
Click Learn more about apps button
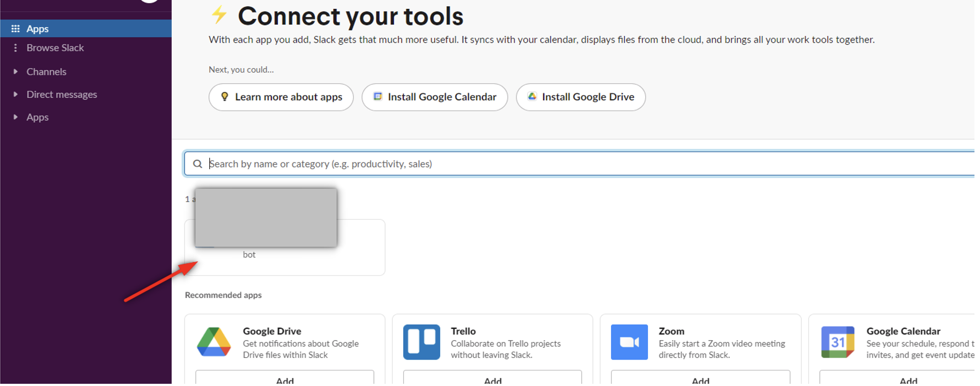click(x=281, y=97)
